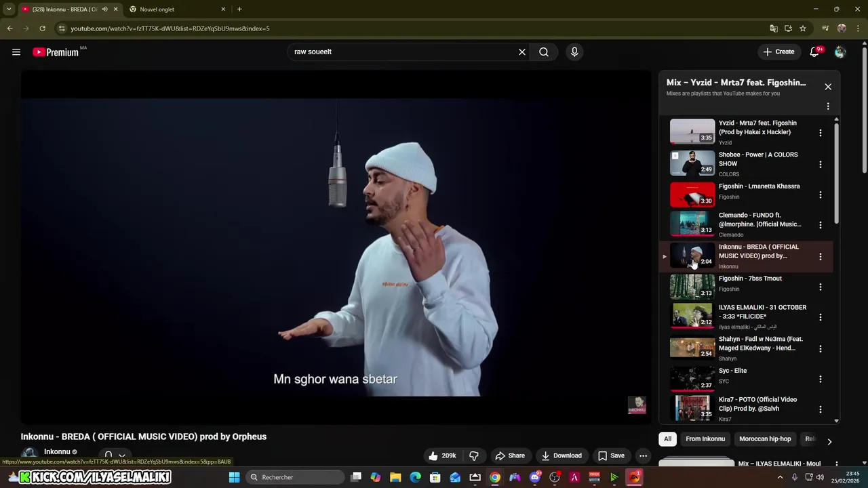Open options for Figoshin - 7bss Tmout
This screenshot has width=868, height=488.
[821, 287]
